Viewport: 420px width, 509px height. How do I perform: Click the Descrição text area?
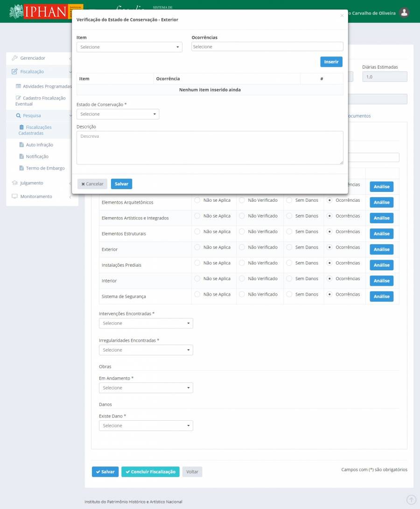210,148
